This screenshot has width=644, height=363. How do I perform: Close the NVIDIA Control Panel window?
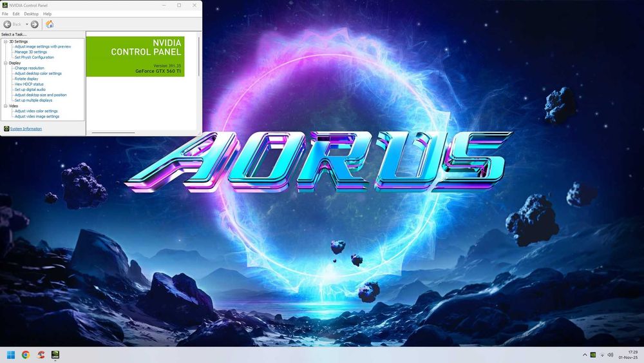pos(194,5)
